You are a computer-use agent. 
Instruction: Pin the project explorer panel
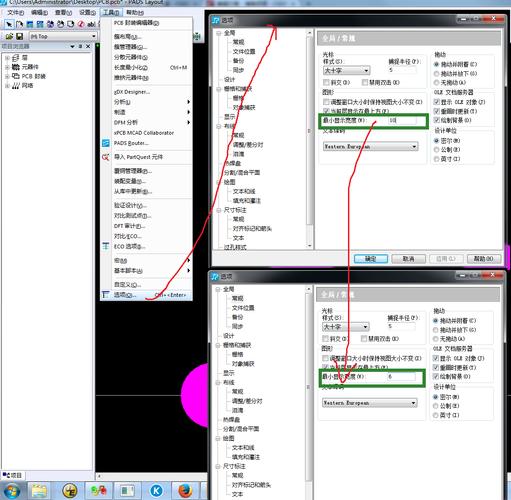pos(80,46)
